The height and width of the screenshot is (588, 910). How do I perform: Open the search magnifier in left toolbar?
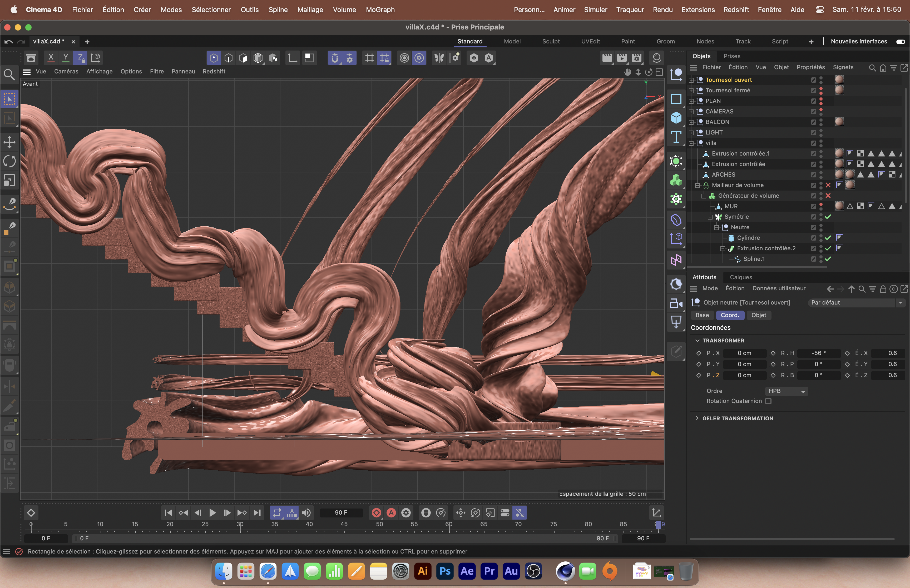(9, 74)
